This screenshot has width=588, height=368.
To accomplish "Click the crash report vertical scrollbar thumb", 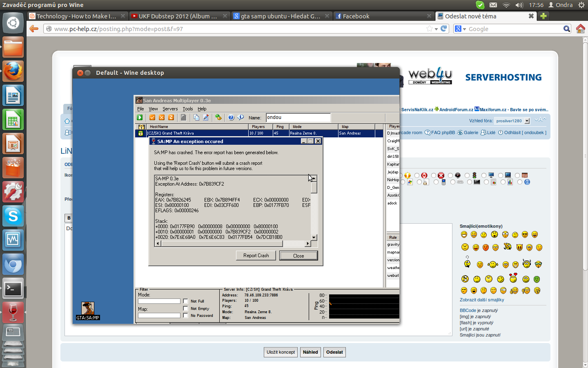I will click(314, 188).
